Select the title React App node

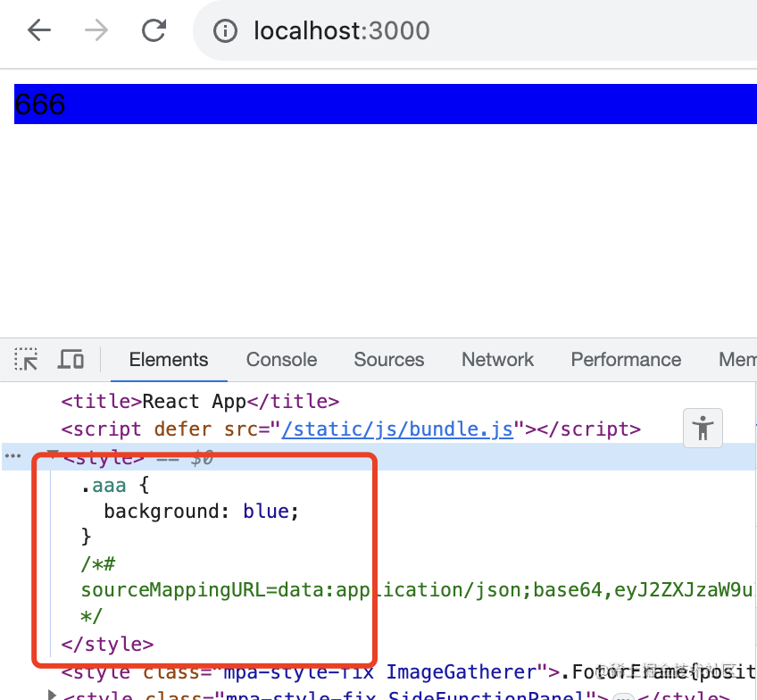click(x=200, y=401)
